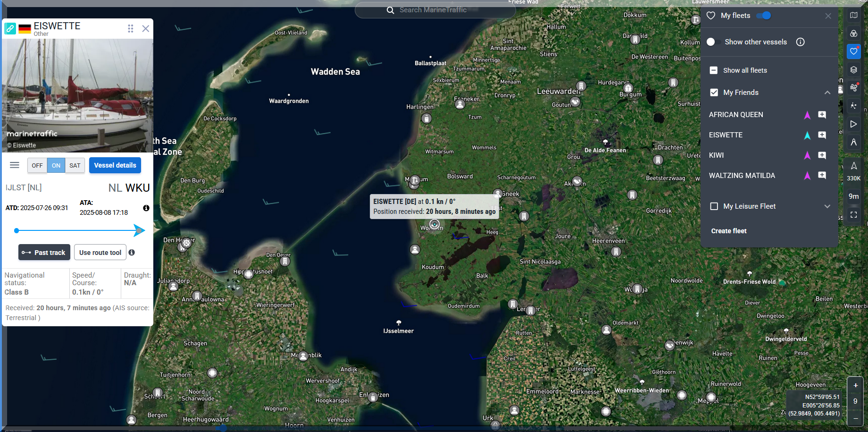Click the EISWETTE vessel marker on the map
868x432 pixels.
pyautogui.click(x=434, y=224)
